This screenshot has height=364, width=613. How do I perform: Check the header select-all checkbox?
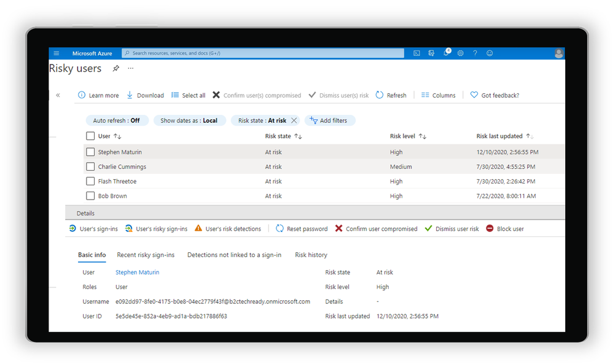point(90,136)
